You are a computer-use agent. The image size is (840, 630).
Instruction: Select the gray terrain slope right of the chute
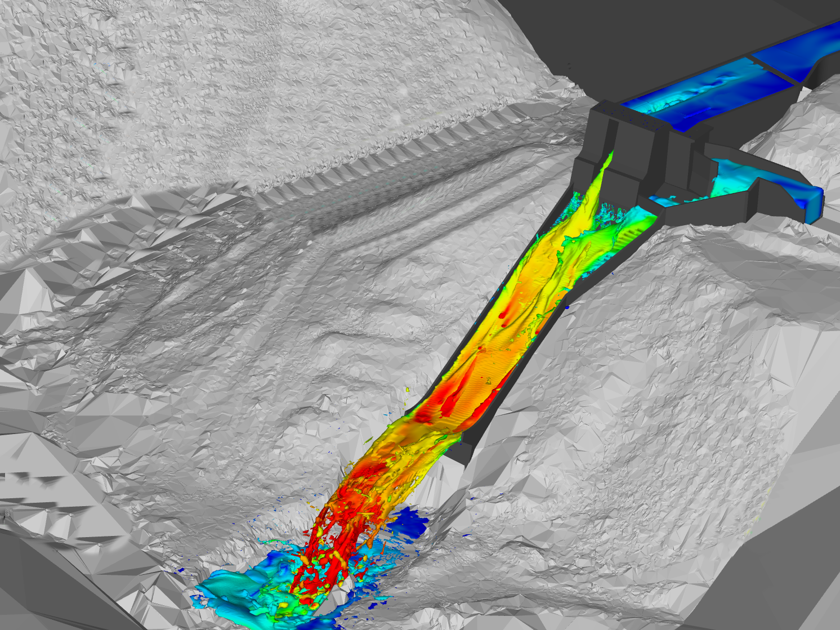point(647,366)
